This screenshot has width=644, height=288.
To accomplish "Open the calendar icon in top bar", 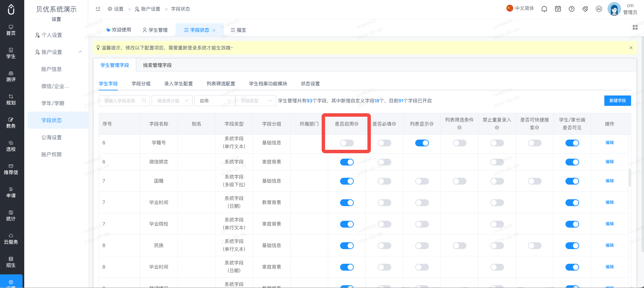I will coord(558,9).
